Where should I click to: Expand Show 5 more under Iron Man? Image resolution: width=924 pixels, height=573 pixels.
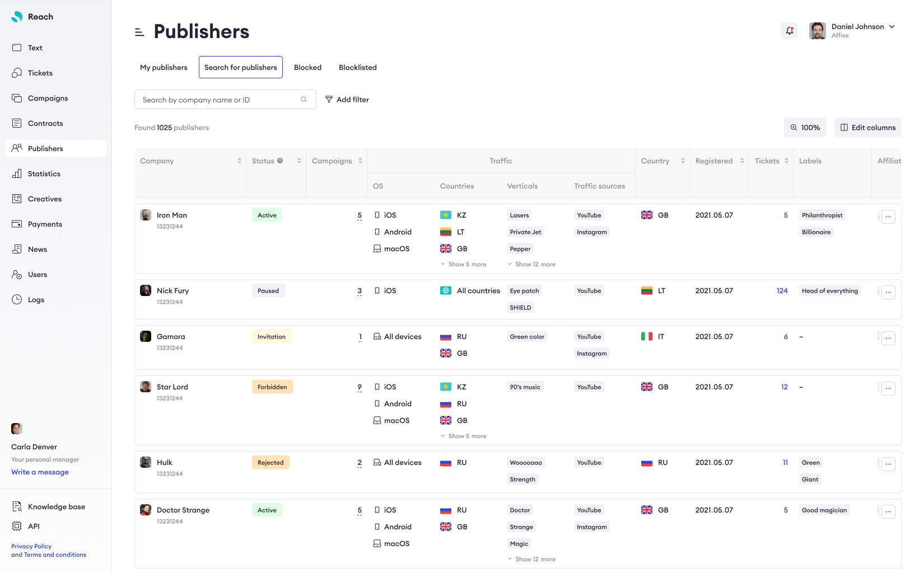click(x=464, y=264)
